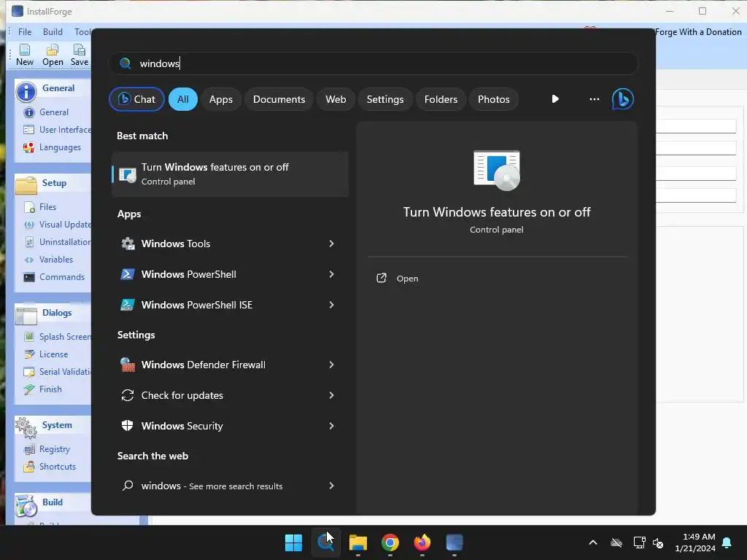Open Files section in InstallForge Setup

coord(47,207)
